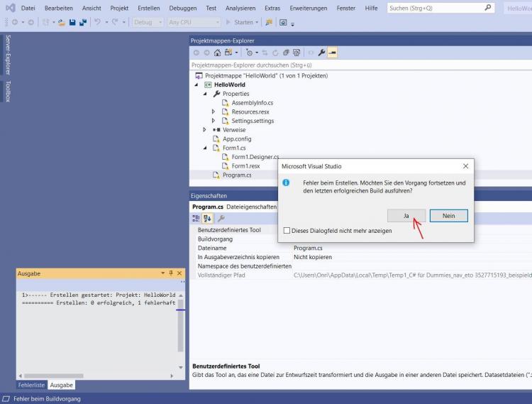Click the search magnifier icon
This screenshot has height=404, width=532.
click(x=487, y=8)
